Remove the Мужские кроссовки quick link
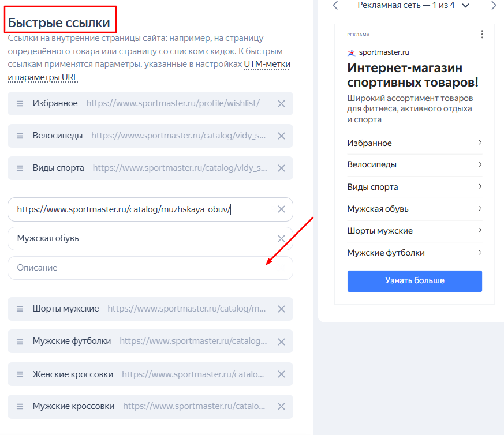Screen dimensions: 504x435 click(x=281, y=406)
